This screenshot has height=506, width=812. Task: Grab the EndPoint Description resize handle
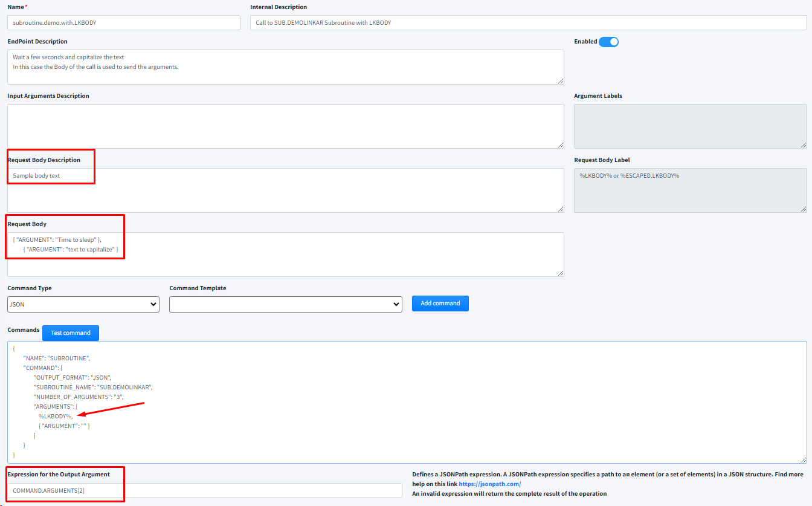(561, 81)
